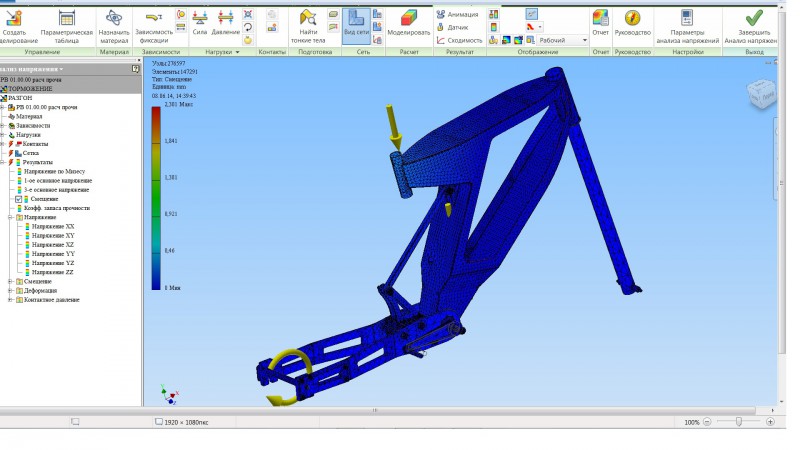
Task: Open the Анализ напряжения browser header dropdown
Action: tap(61, 69)
